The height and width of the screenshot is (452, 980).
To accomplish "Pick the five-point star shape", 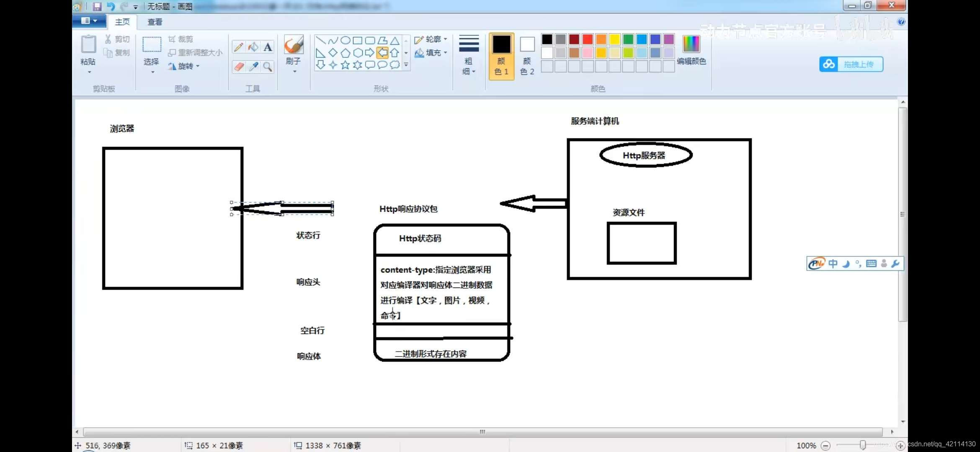I will [345, 65].
